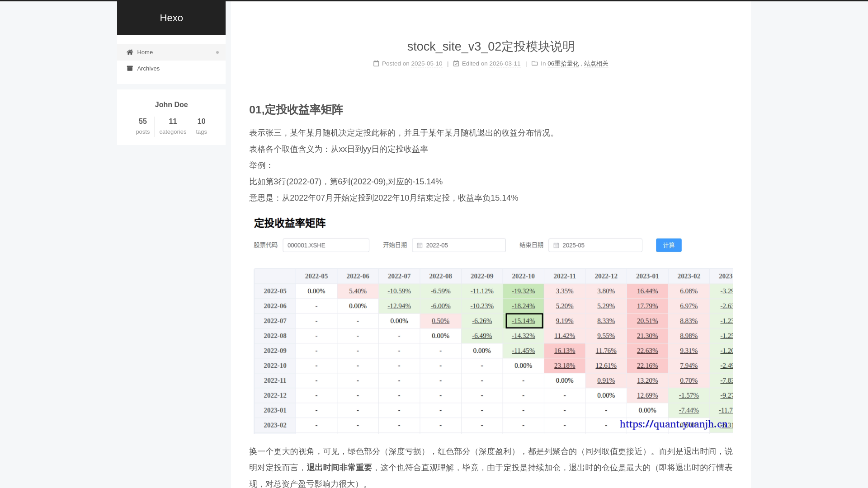Screen dimensions: 868x488
Task: Open the Archives menu item
Action: pos(148,69)
